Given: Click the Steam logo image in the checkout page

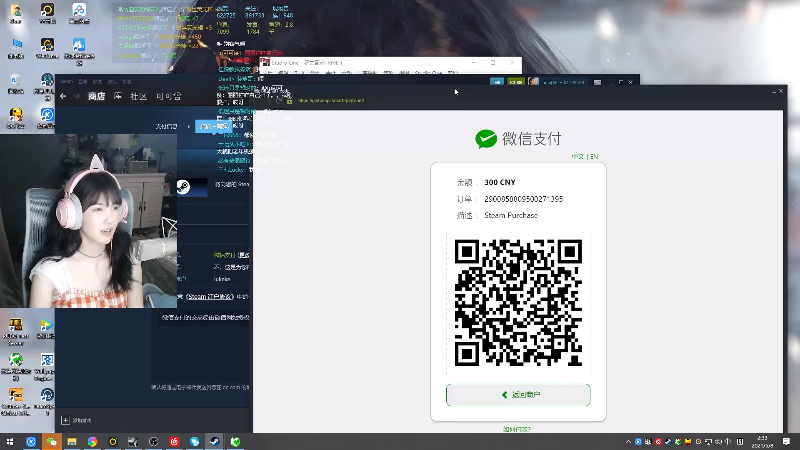Looking at the screenshot, I should coord(192,187).
